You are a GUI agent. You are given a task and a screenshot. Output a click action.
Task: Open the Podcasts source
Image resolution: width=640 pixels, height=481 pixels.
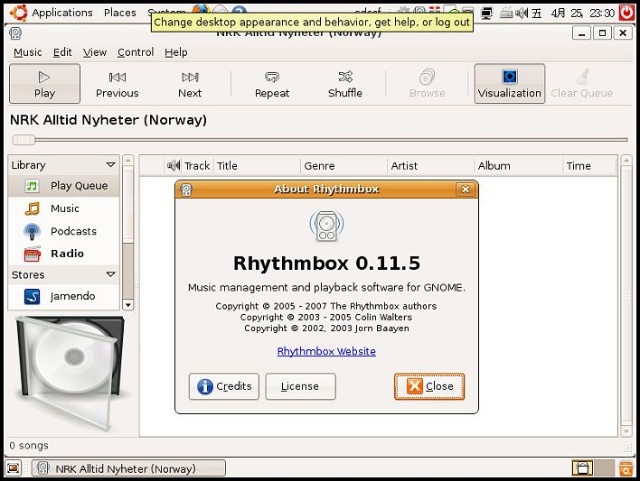(64, 232)
